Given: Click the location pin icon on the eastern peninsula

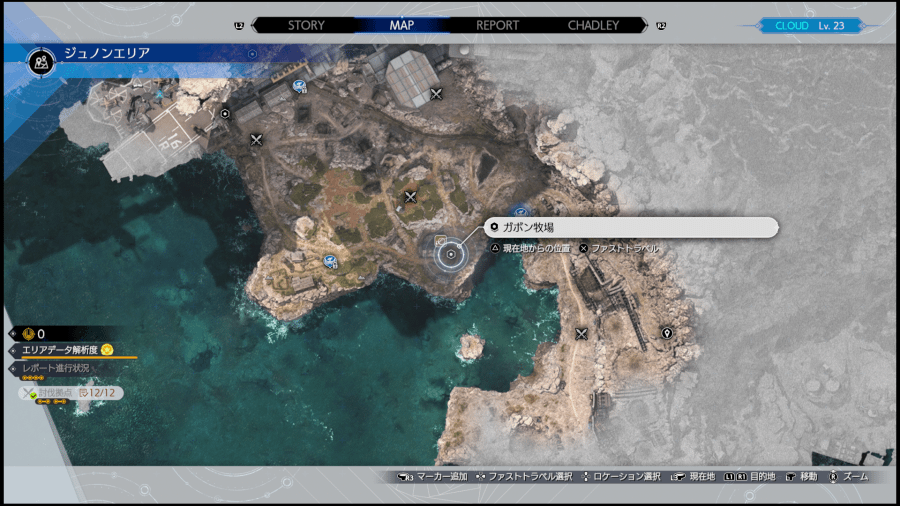Looking at the screenshot, I should [666, 333].
